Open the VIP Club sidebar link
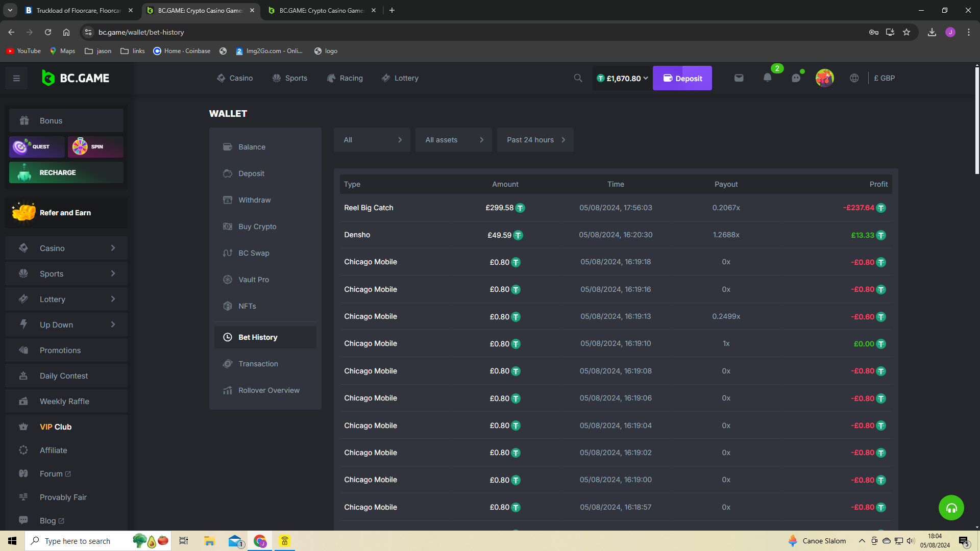 pos(66,427)
